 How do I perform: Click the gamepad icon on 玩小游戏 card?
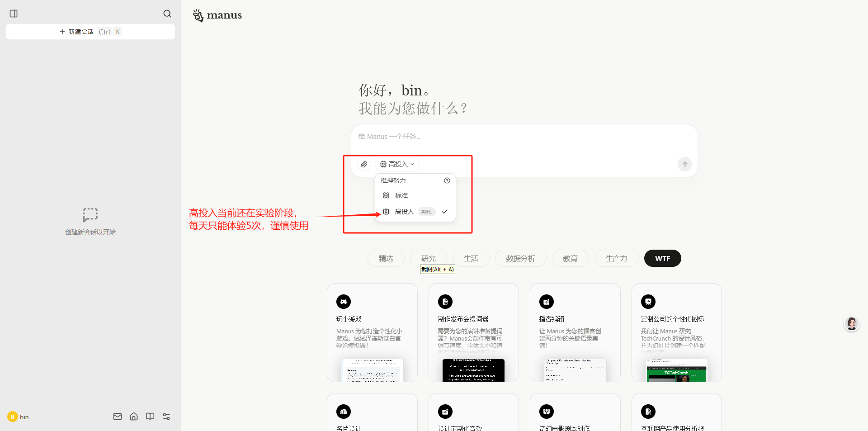(x=344, y=302)
